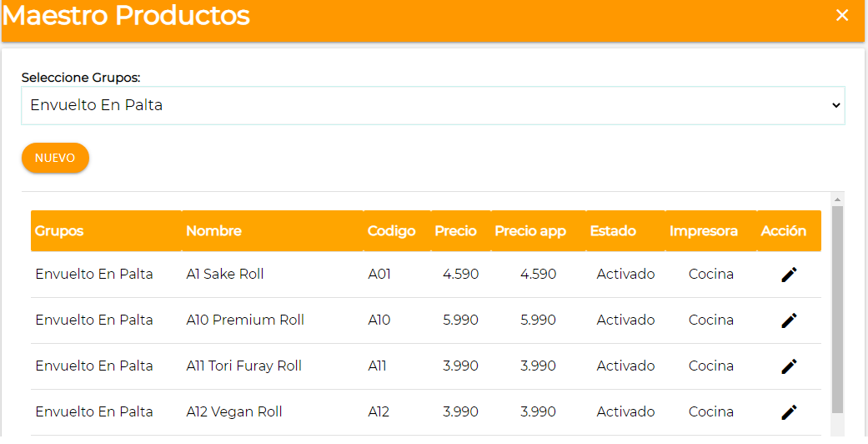Edit the A1 Sake Roll product

click(x=789, y=275)
